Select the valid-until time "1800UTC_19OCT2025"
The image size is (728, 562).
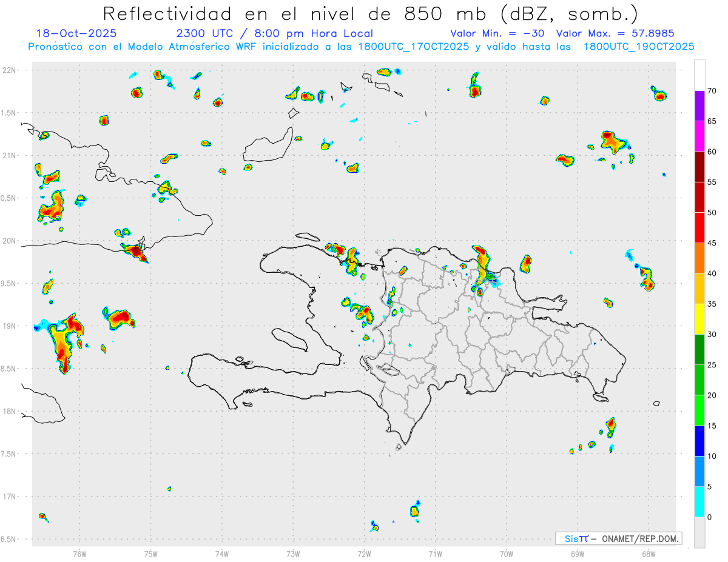tap(639, 47)
